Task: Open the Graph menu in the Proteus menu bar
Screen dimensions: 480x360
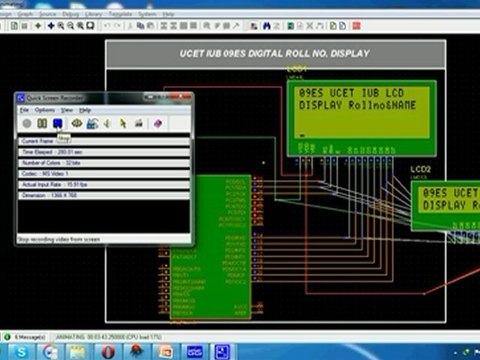Action: [x=25, y=14]
